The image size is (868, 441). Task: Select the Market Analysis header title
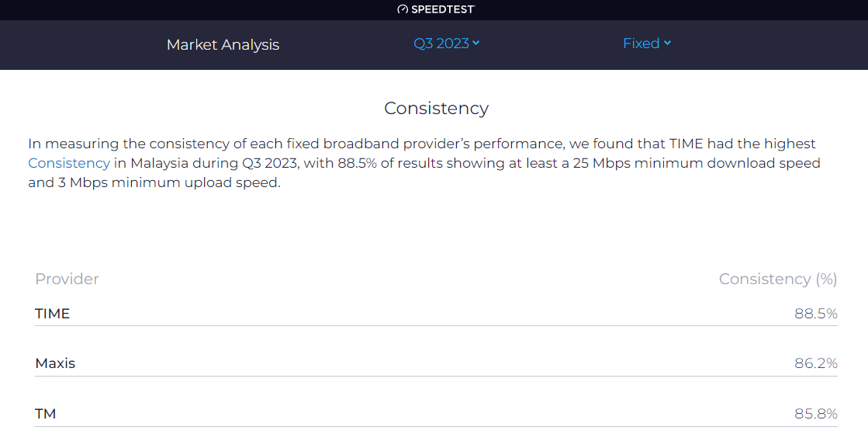pos(223,44)
